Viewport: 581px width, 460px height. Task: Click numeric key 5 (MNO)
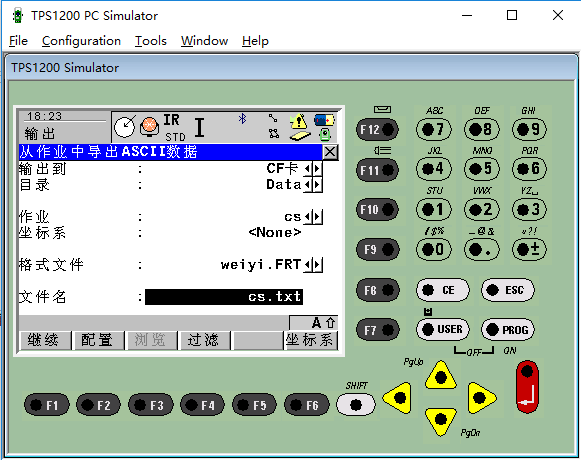click(x=482, y=169)
